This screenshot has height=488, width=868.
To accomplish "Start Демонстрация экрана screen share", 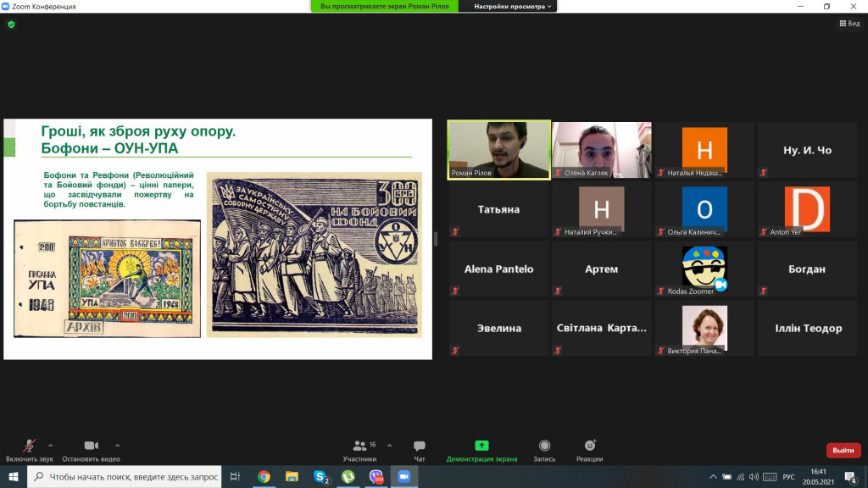I will 481,451.
